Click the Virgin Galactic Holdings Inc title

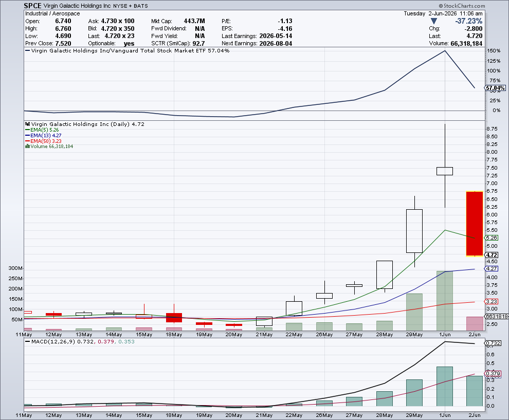pos(77,6)
